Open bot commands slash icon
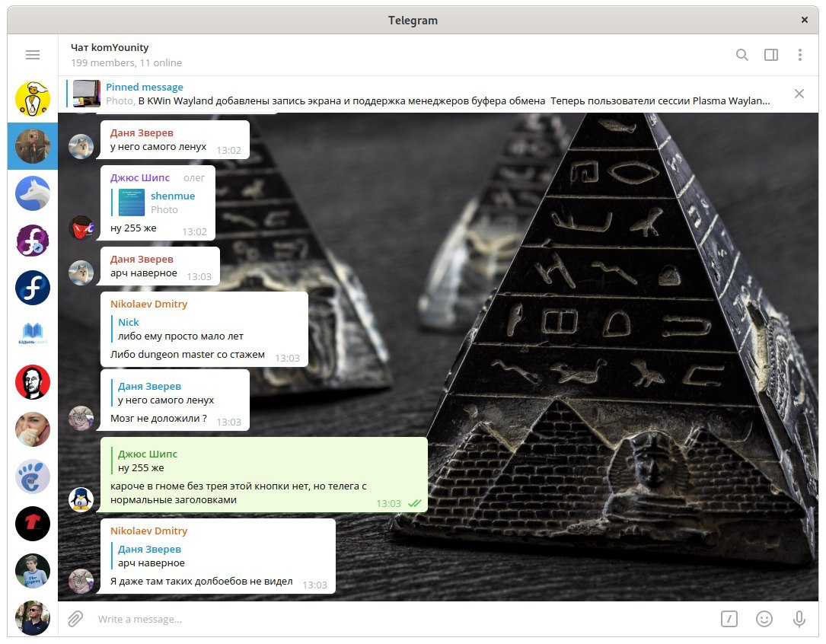 point(729,619)
